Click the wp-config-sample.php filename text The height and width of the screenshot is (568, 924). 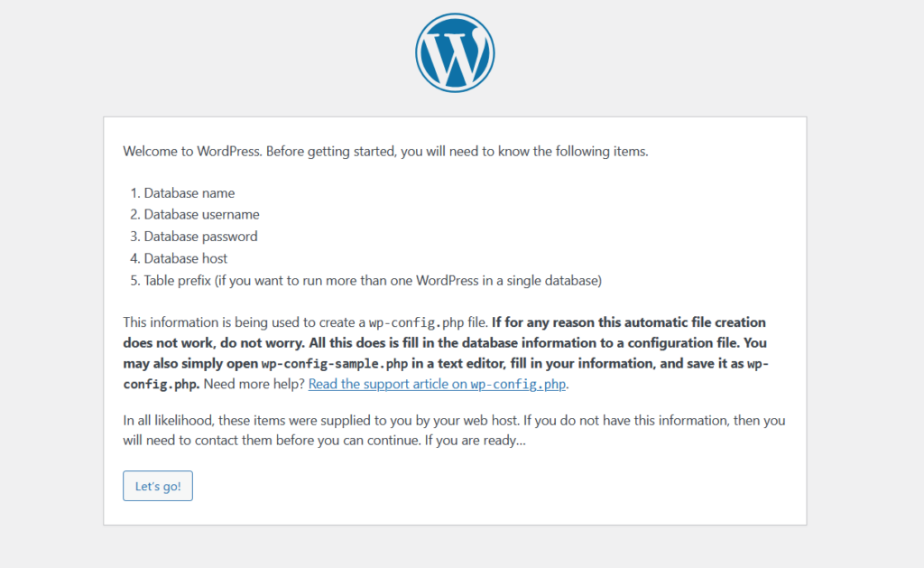335,364
